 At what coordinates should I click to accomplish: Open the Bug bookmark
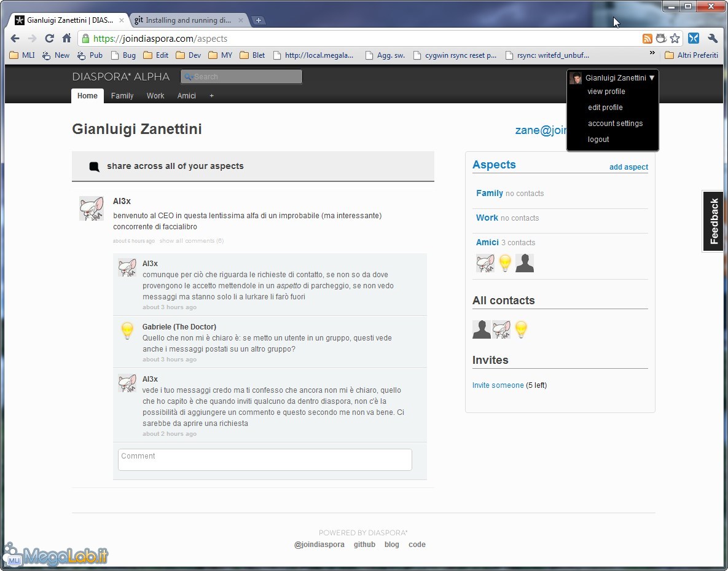[123, 55]
